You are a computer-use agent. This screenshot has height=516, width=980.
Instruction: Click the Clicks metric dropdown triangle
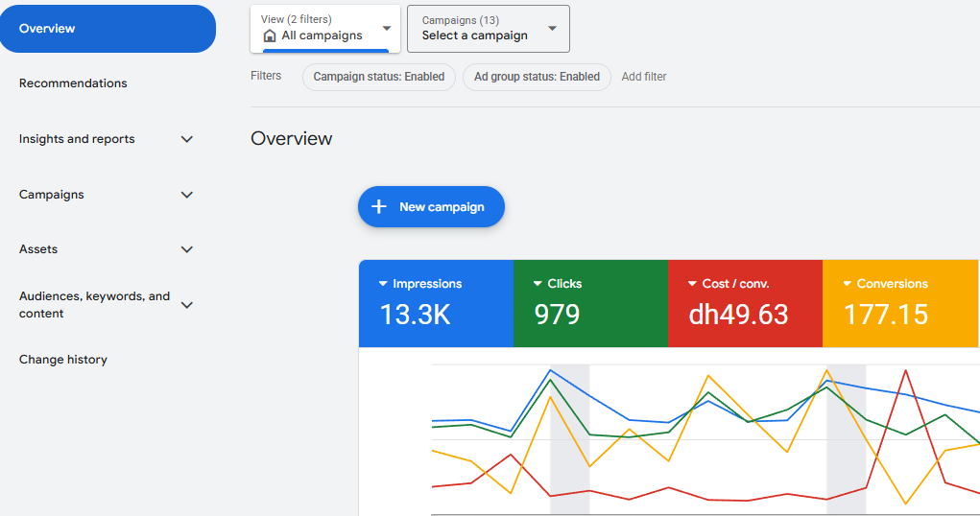(538, 284)
